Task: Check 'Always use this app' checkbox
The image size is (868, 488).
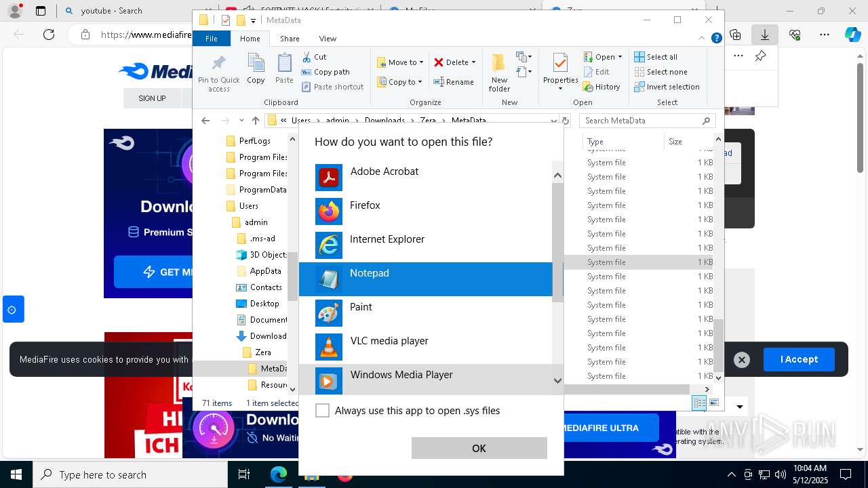Action: click(323, 411)
